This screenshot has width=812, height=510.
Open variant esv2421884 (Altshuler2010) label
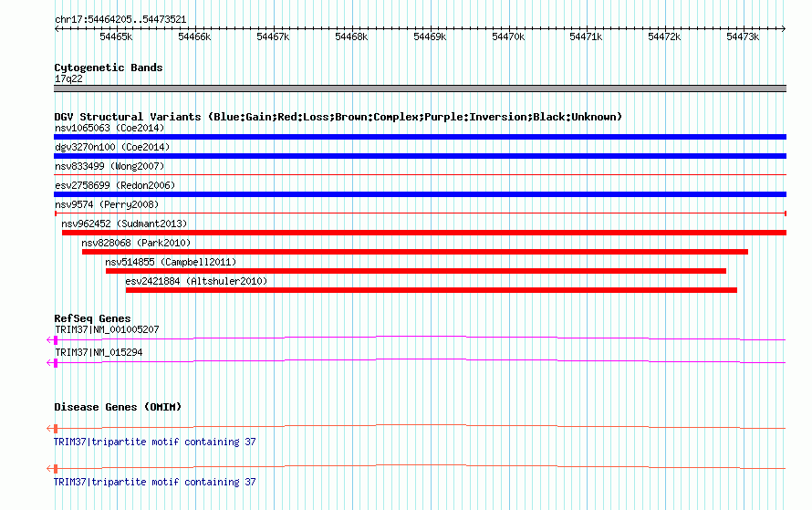(x=196, y=281)
